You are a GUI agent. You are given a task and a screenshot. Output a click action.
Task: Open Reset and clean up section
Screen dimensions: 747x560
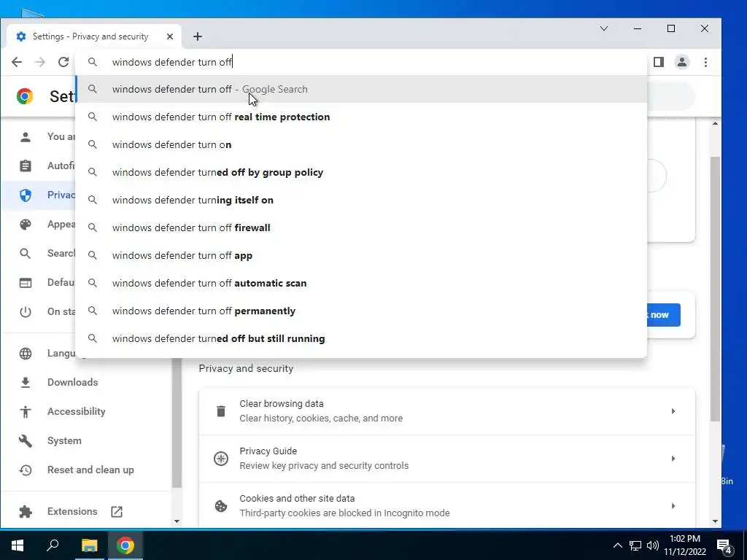(x=90, y=470)
